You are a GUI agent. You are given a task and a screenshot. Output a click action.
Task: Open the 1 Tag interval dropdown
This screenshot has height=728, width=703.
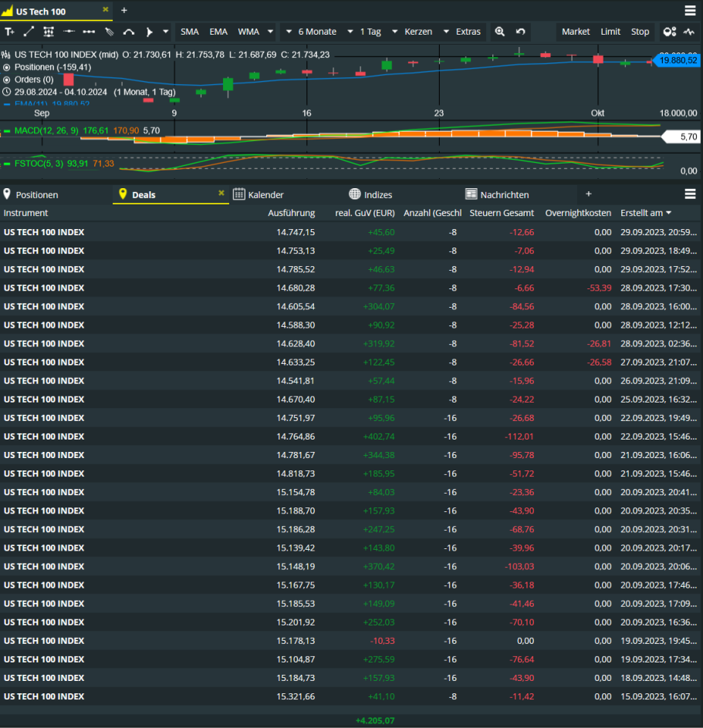(x=365, y=32)
